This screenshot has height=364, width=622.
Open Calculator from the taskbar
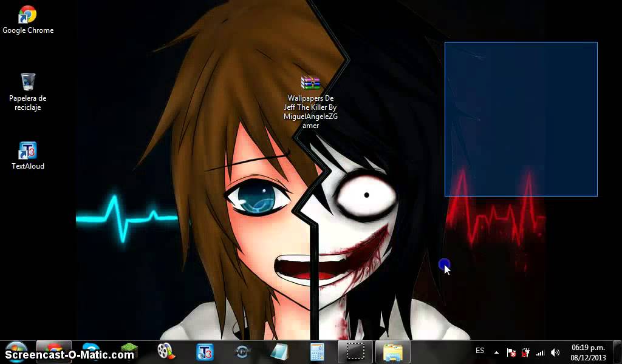tap(317, 352)
